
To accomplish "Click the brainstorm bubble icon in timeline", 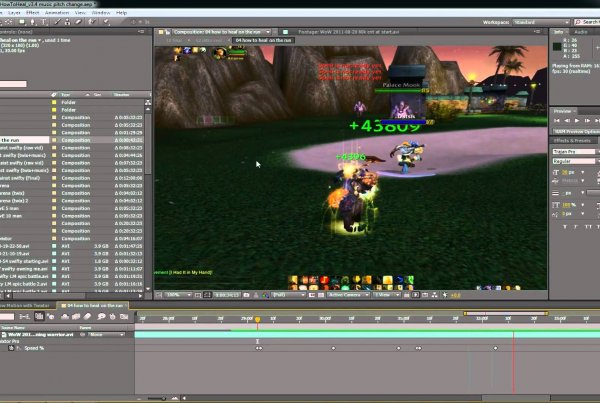I will click(101, 317).
